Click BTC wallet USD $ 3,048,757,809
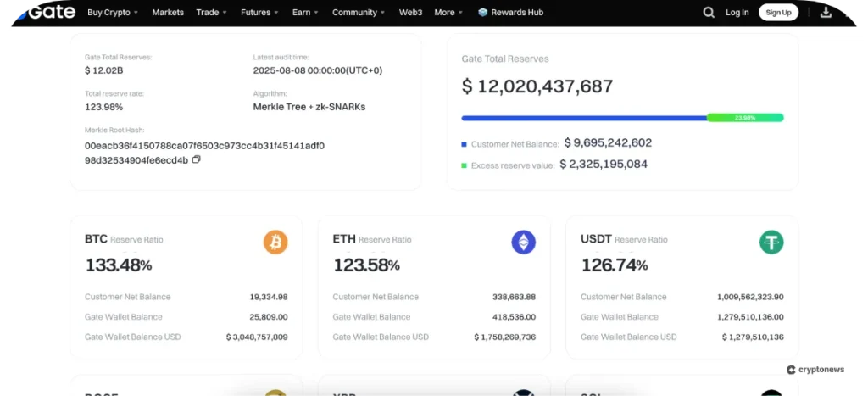 (x=257, y=337)
